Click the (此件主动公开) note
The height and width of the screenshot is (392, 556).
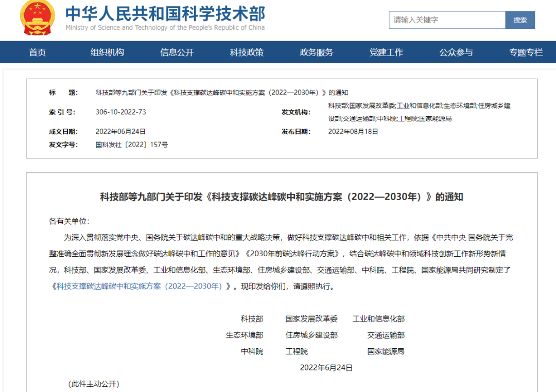click(94, 384)
